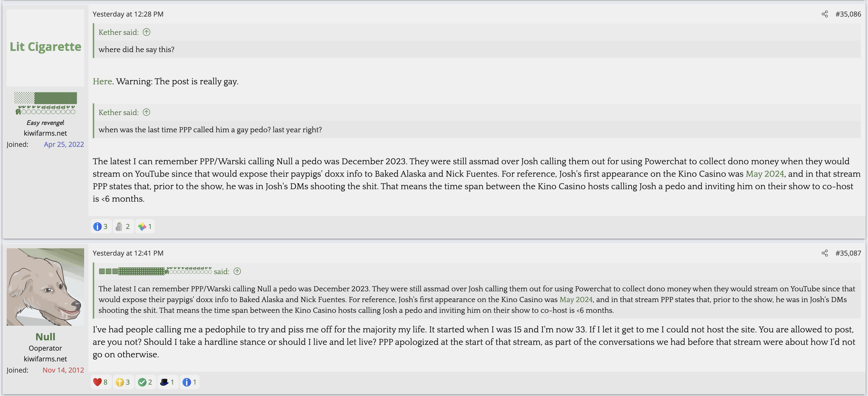Open post number #35,087 permalink

848,253
